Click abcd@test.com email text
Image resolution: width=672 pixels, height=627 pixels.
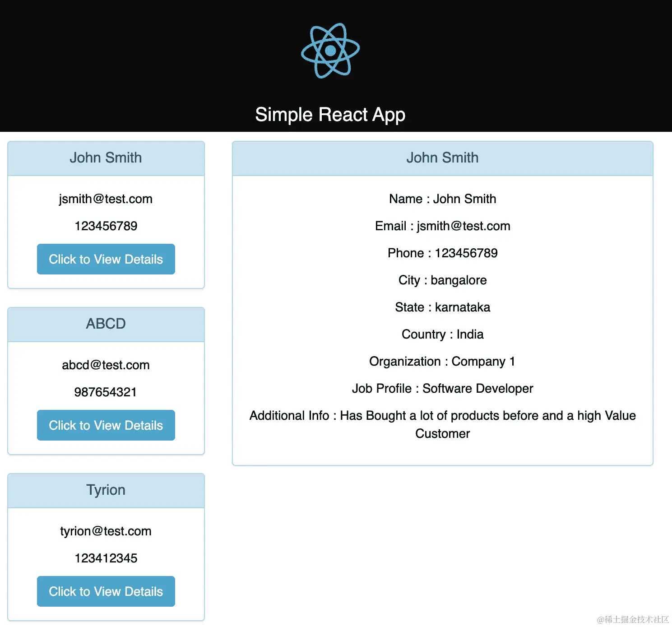tap(106, 365)
